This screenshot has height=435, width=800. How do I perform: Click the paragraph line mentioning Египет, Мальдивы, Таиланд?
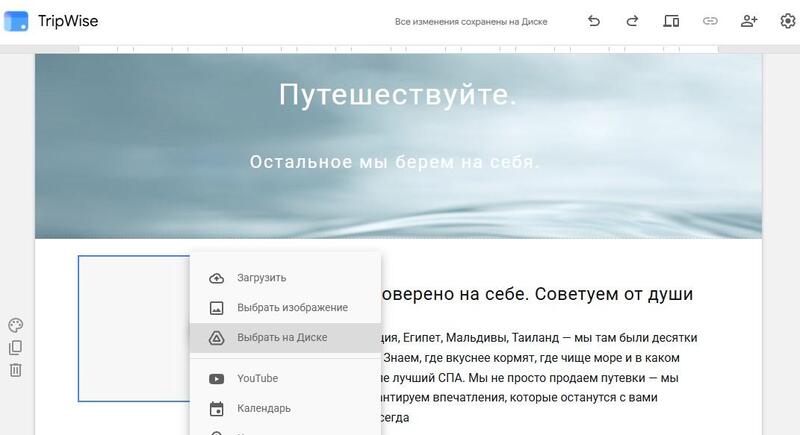pos(539,338)
